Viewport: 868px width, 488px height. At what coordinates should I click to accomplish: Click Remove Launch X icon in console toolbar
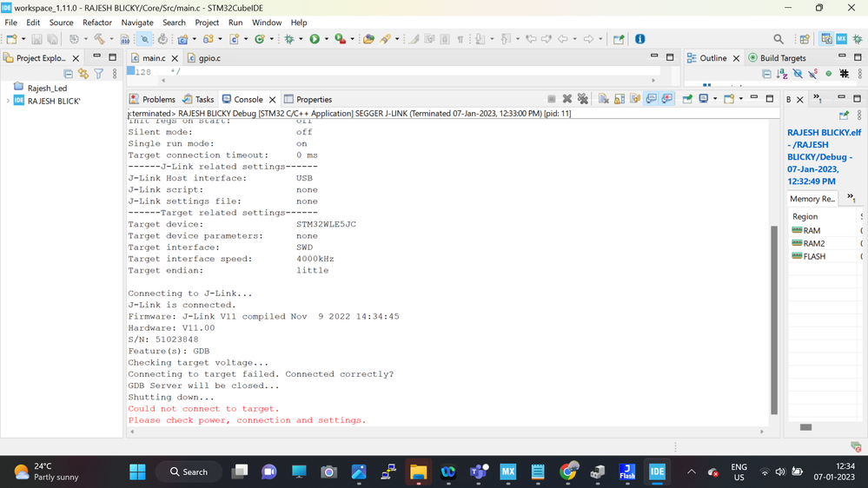pyautogui.click(x=567, y=99)
